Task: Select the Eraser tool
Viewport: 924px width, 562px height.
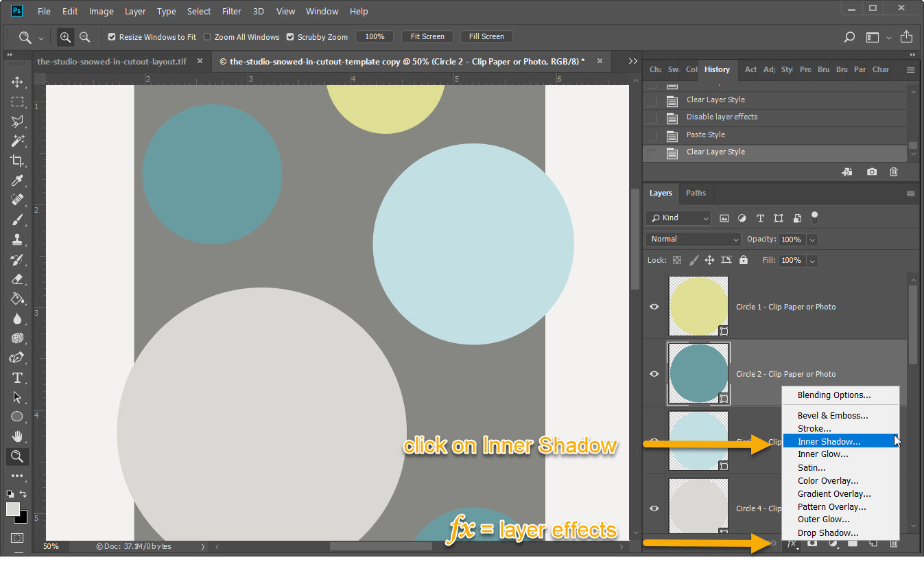Action: 17,279
